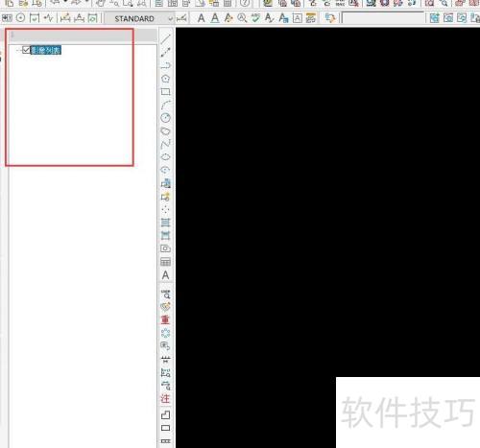The image size is (480, 448).
Task: Select the Ellipse drawing tool
Action: [x=165, y=157]
